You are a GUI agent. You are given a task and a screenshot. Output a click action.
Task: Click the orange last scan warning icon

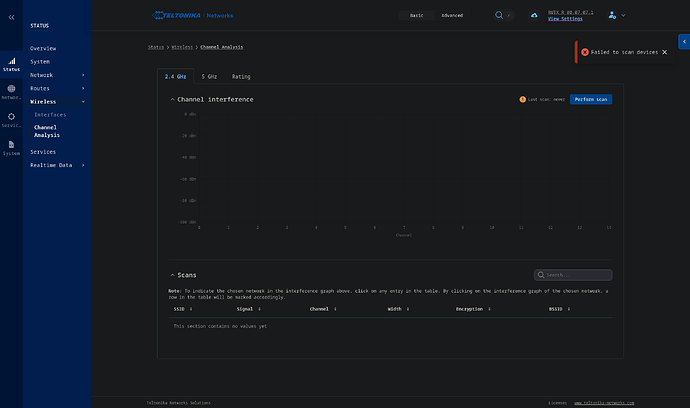tap(522, 99)
